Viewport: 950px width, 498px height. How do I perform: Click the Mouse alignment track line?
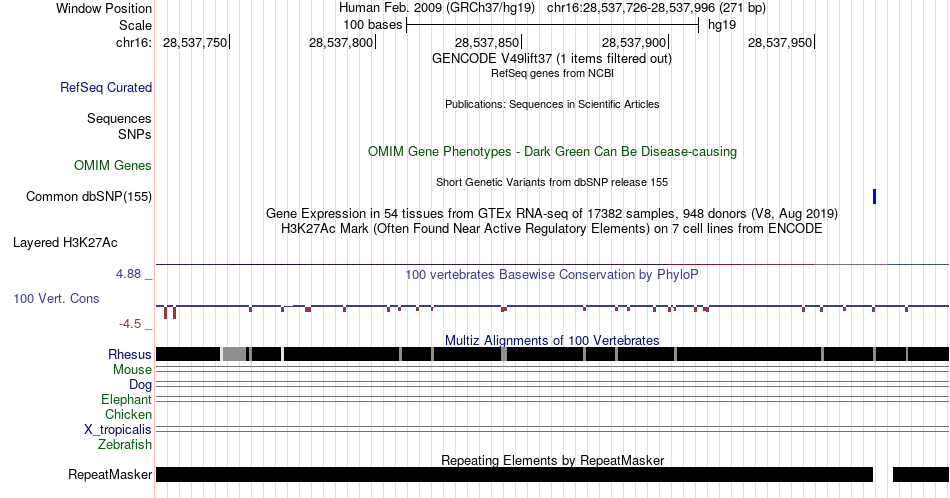pyautogui.click(x=553, y=369)
